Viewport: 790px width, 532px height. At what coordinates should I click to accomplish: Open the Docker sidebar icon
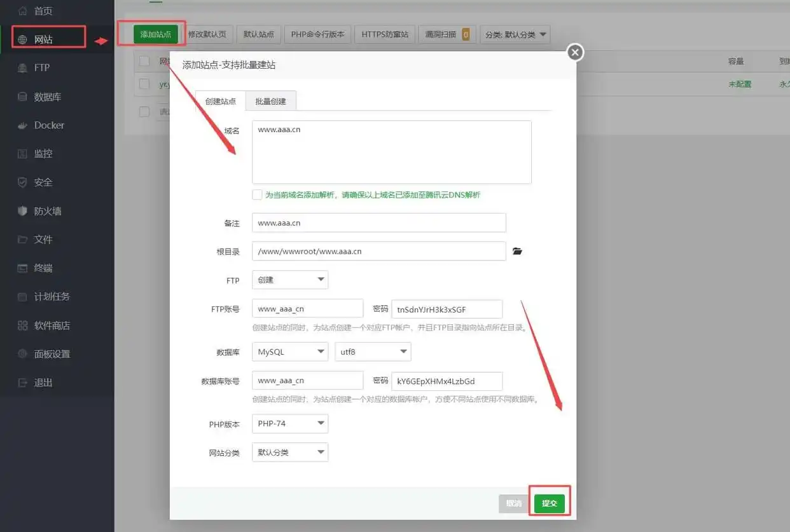coord(23,125)
